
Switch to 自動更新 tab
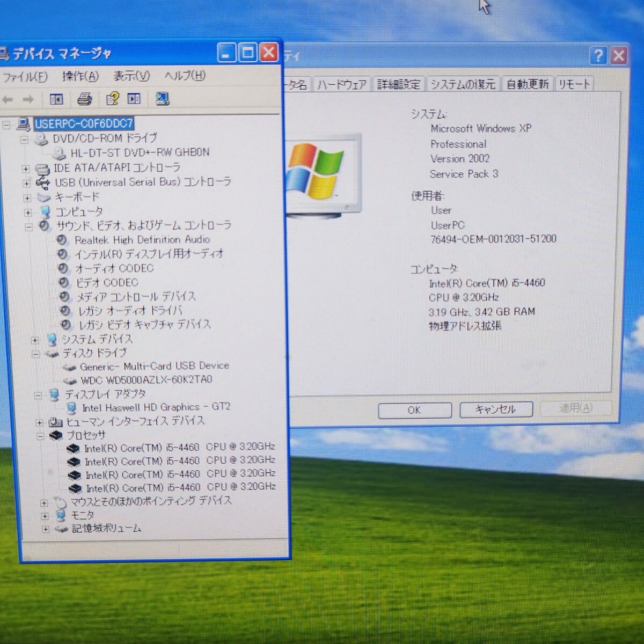tap(527, 84)
